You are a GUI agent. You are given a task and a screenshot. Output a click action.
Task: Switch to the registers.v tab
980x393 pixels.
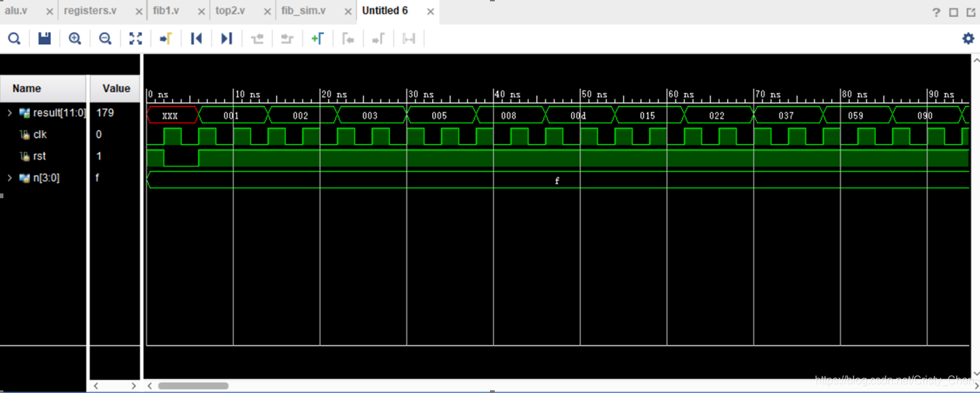[90, 11]
